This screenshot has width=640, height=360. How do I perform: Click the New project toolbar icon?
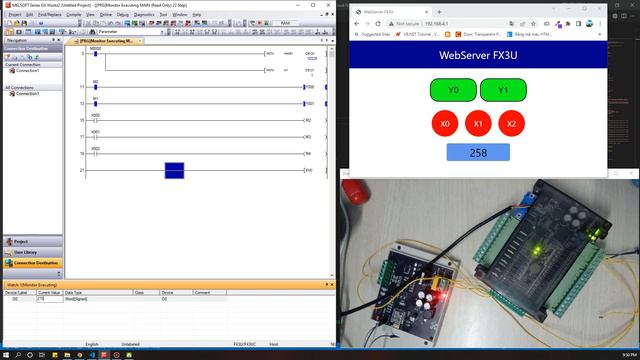(9, 23)
